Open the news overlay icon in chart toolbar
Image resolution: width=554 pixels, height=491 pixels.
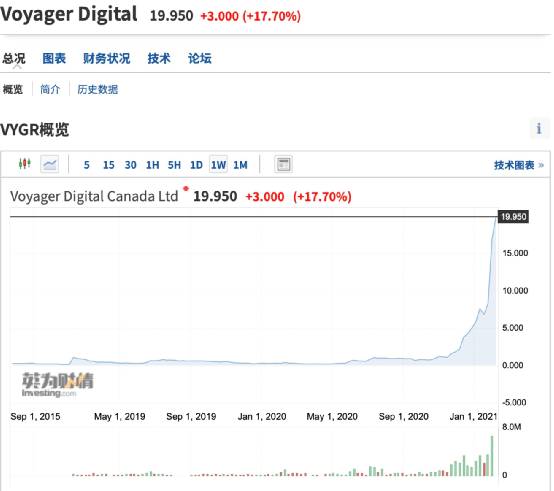coord(283,165)
